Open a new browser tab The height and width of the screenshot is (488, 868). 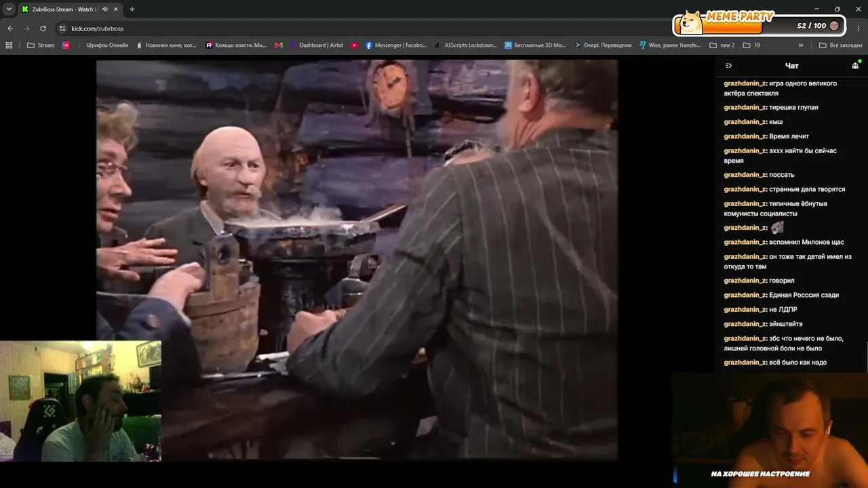coord(132,9)
